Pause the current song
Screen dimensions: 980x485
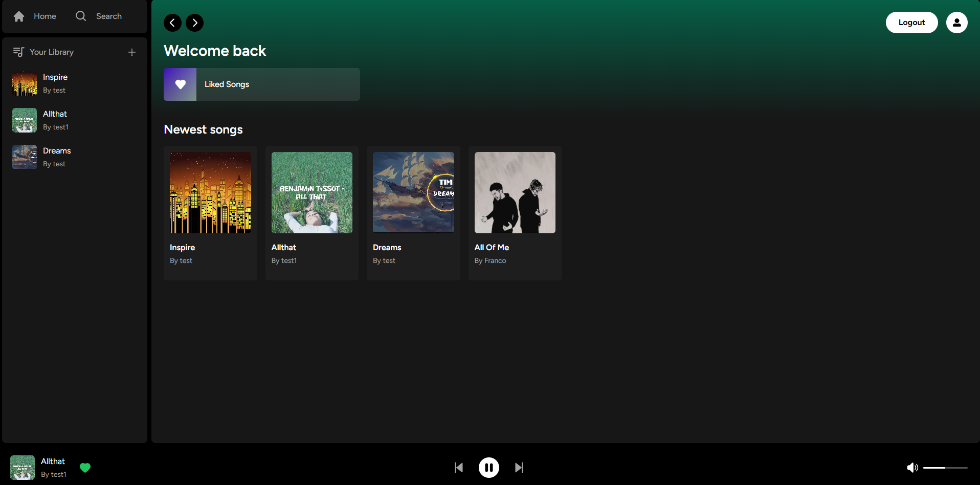coord(489,468)
